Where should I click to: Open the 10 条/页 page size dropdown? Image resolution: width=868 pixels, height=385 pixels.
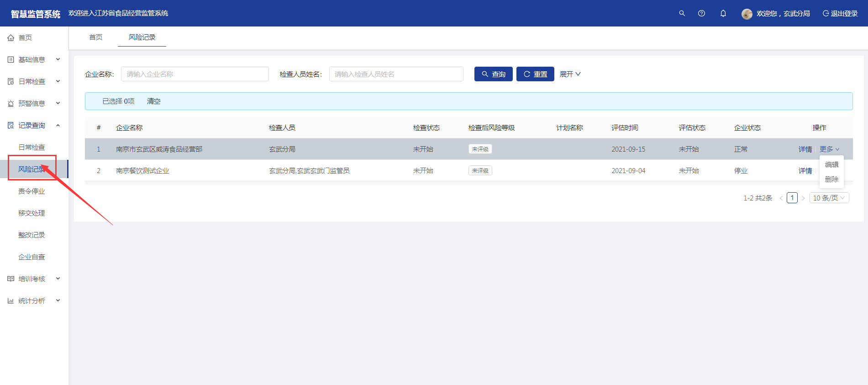click(829, 198)
